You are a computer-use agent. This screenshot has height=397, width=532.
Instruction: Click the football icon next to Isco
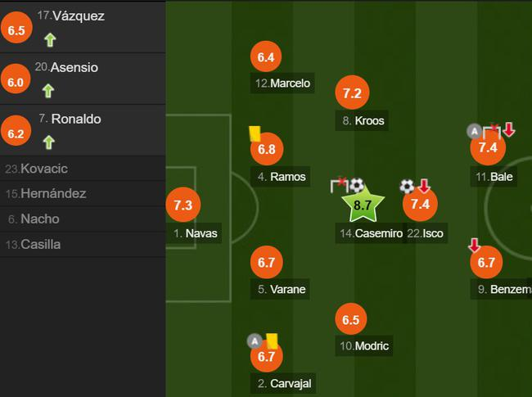(x=408, y=187)
